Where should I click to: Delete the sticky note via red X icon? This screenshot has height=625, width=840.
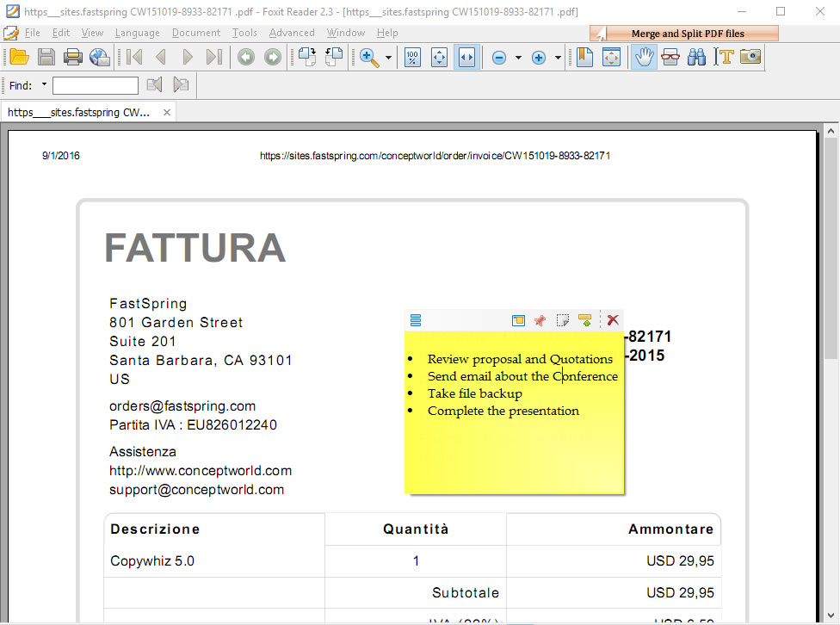click(x=611, y=319)
